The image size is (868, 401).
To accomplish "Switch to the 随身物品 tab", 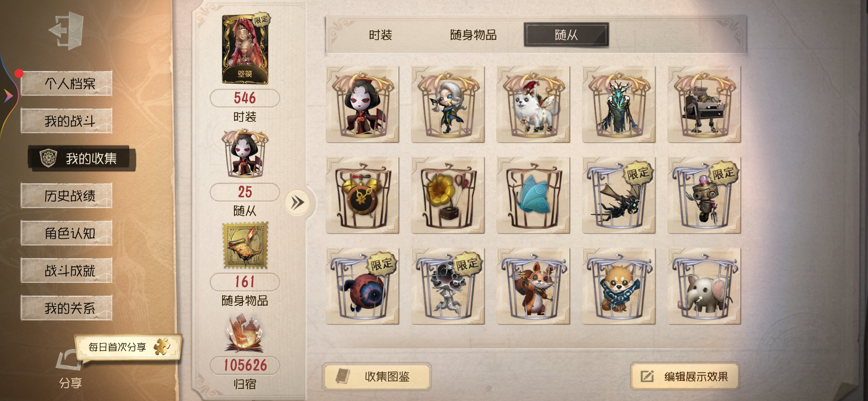I will pos(473,35).
